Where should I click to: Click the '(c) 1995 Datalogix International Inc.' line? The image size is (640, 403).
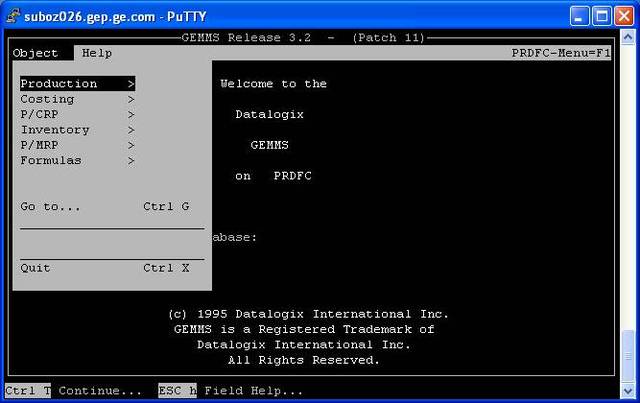pyautogui.click(x=308, y=314)
